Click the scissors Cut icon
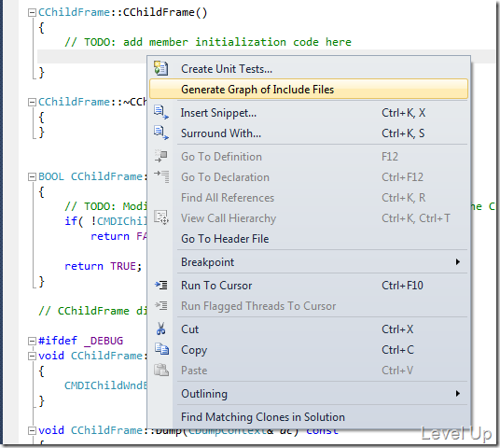 point(160,329)
